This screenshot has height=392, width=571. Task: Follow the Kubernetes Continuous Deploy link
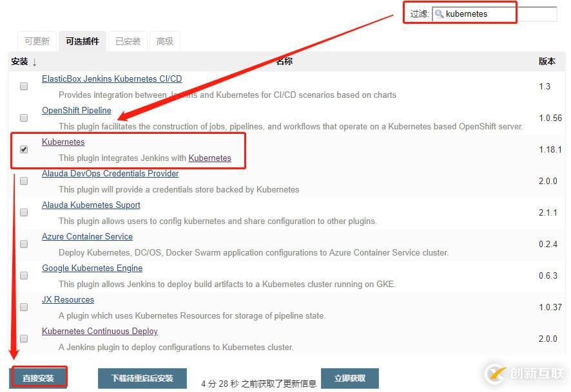coord(100,331)
